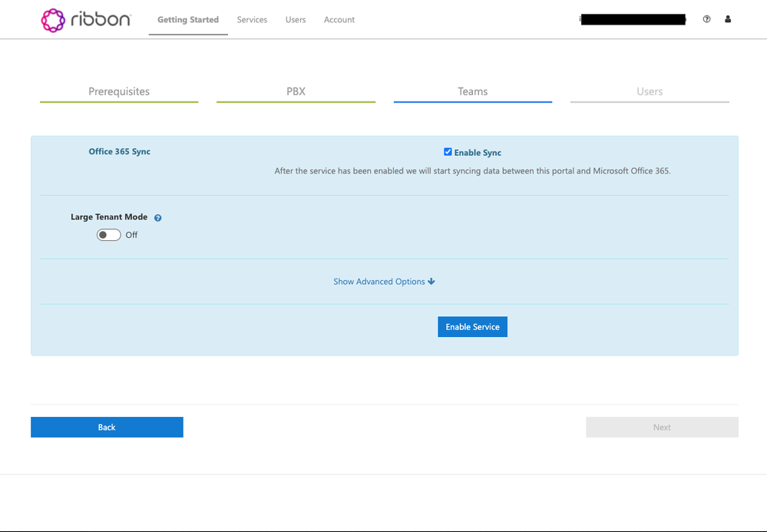
Task: Open the Account menu
Action: [339, 19]
